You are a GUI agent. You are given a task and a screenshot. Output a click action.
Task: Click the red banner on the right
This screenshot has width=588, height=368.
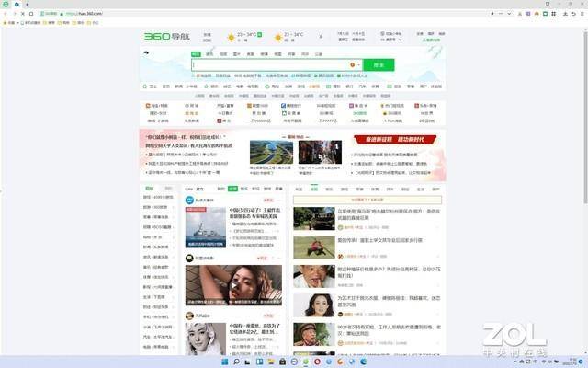click(x=395, y=139)
